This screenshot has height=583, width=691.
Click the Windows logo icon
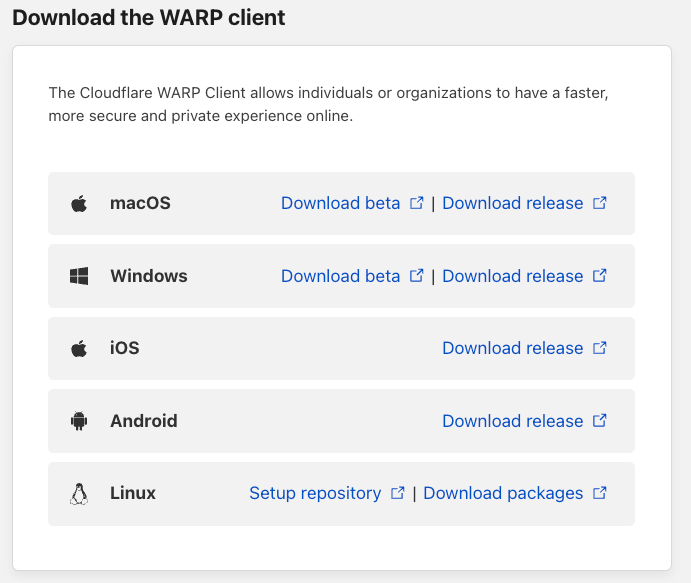(x=79, y=276)
